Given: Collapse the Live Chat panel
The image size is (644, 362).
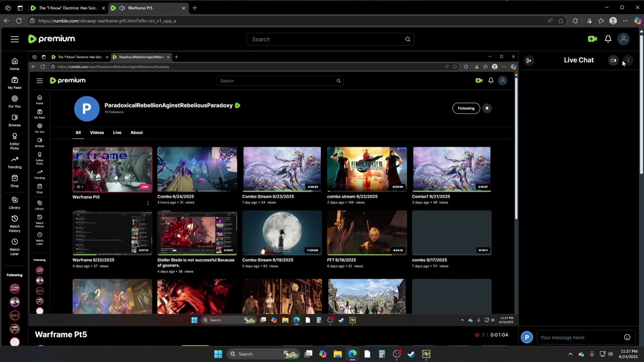Looking at the screenshot, I should [529, 60].
